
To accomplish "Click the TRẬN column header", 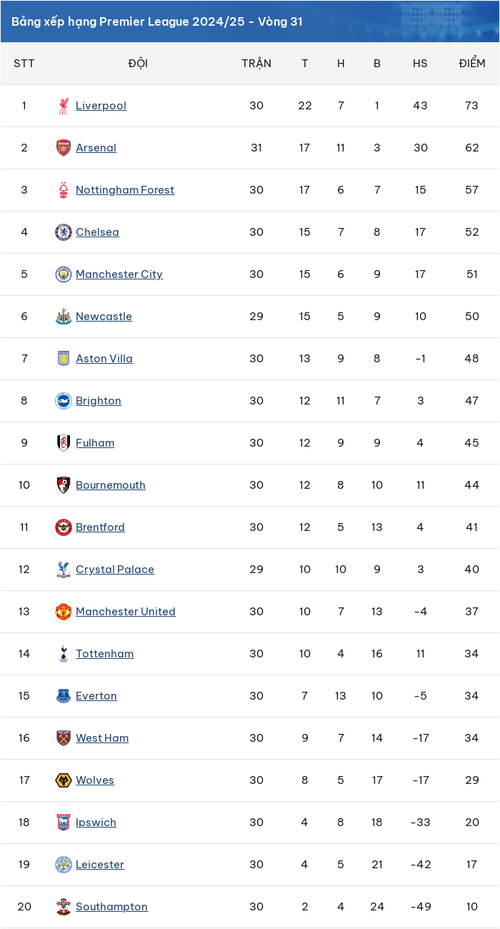I will [x=257, y=63].
